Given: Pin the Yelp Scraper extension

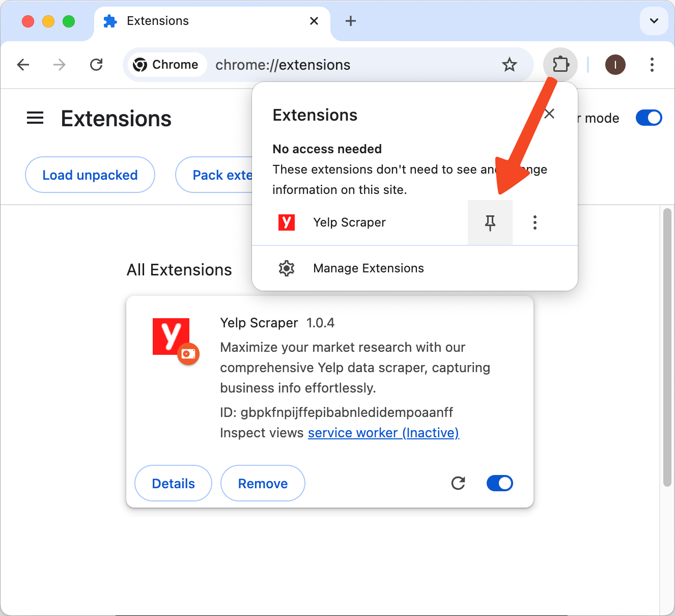Looking at the screenshot, I should click(490, 222).
